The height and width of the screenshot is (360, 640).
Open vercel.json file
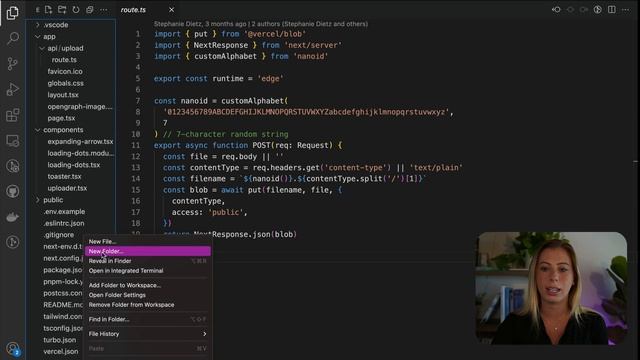(60, 351)
